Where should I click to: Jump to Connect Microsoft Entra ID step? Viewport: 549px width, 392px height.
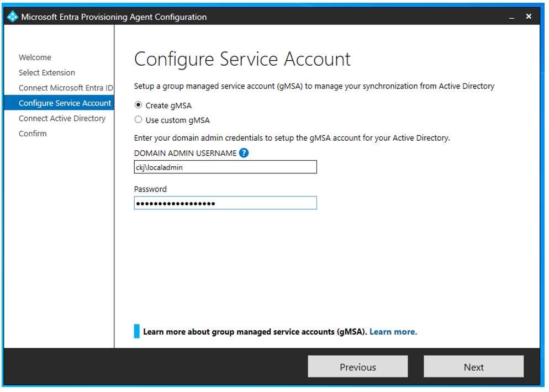tap(65, 88)
